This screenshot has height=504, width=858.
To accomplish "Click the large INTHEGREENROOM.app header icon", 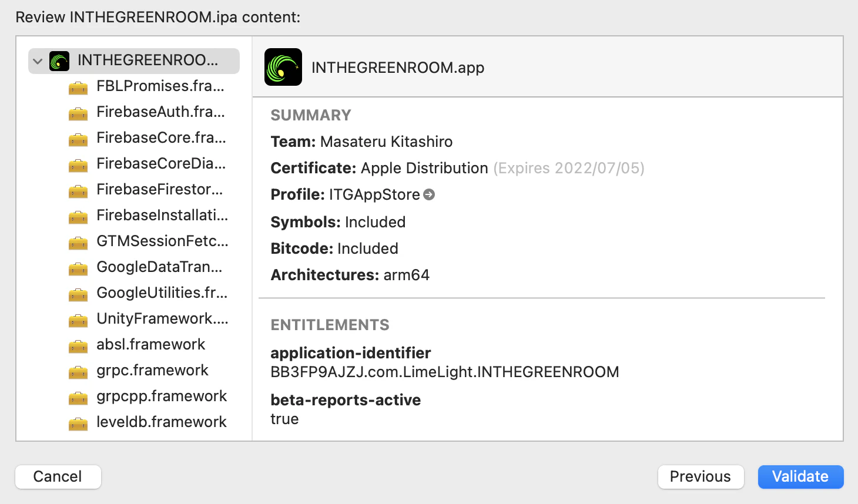I will [x=283, y=67].
